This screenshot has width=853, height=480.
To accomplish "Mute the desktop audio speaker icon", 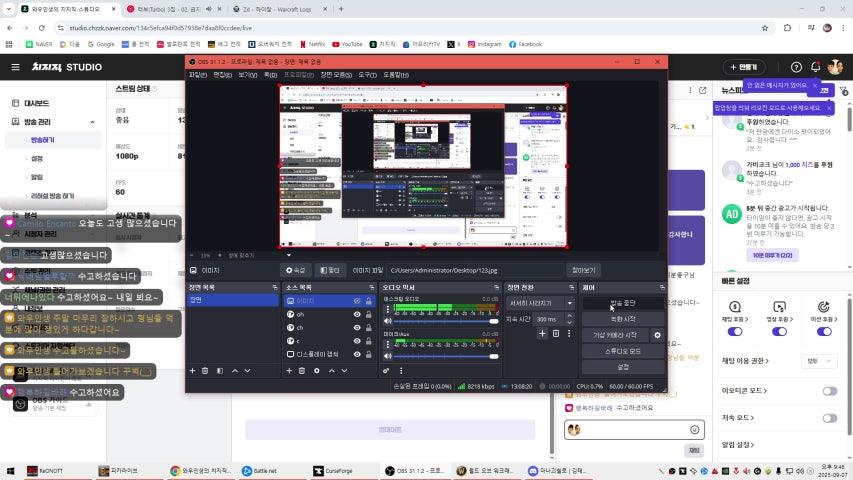I will tap(388, 321).
